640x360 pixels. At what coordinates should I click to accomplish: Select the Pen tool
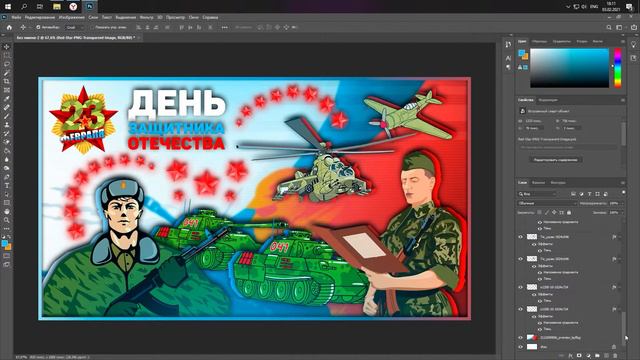click(7, 177)
